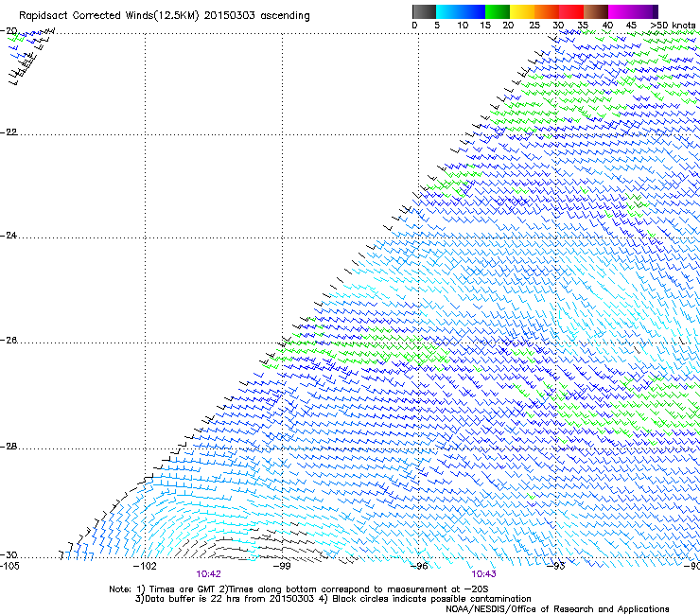Click the purple '10:43' time label
Viewport: 700px width, 615px height.
click(484, 574)
